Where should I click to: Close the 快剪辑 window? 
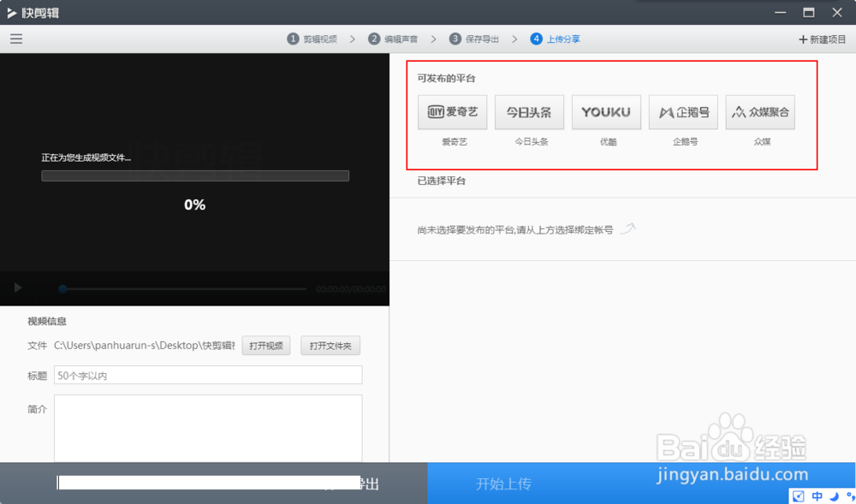[x=837, y=13]
